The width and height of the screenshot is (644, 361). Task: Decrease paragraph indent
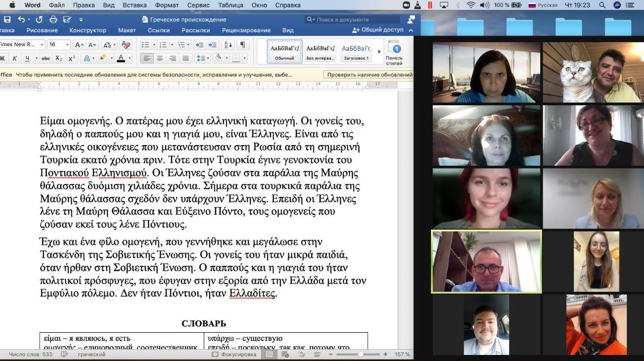(199, 45)
